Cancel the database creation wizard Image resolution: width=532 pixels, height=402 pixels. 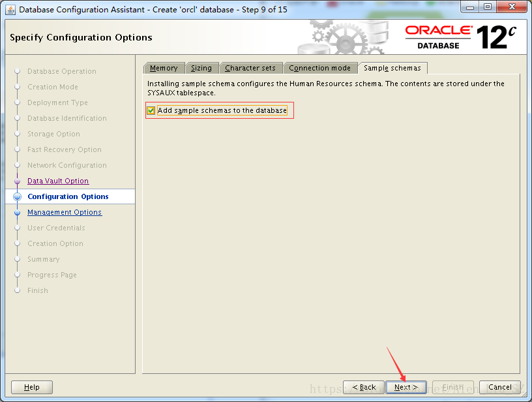click(x=500, y=387)
